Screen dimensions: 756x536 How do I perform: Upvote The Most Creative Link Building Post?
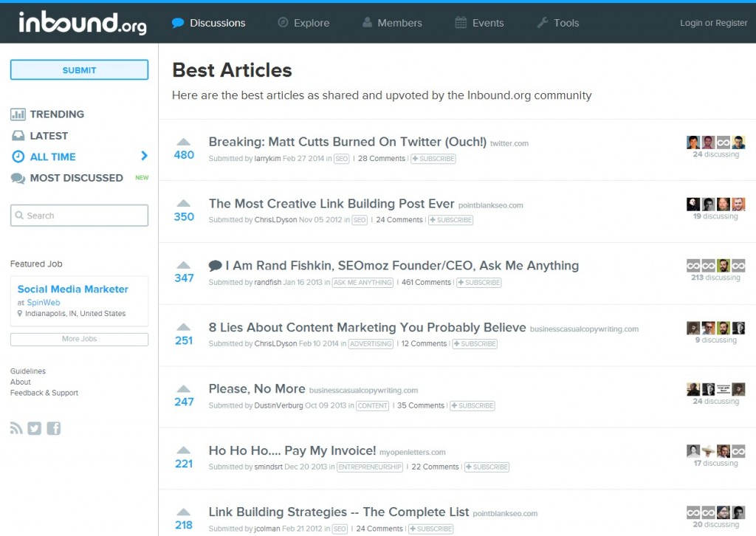183,204
